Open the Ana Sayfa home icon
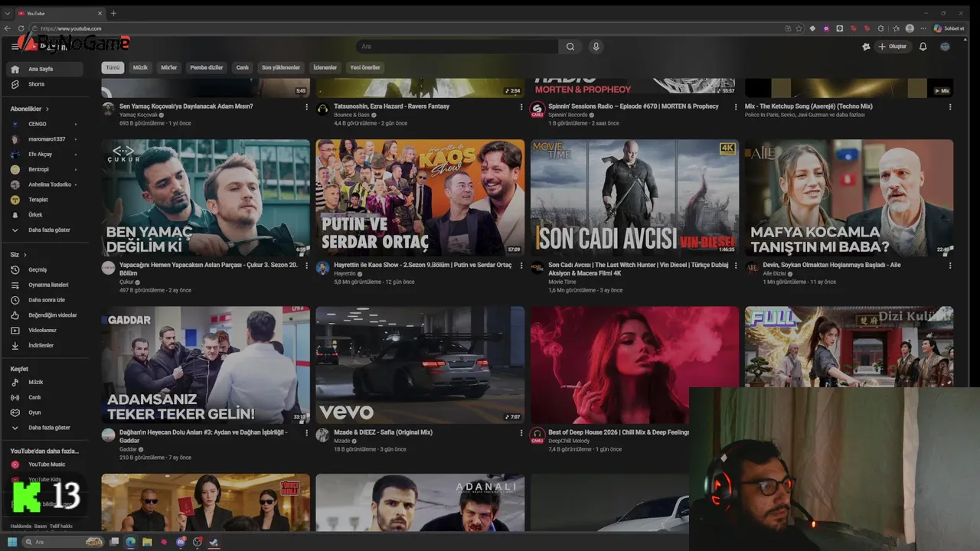980x551 pixels. coord(15,69)
